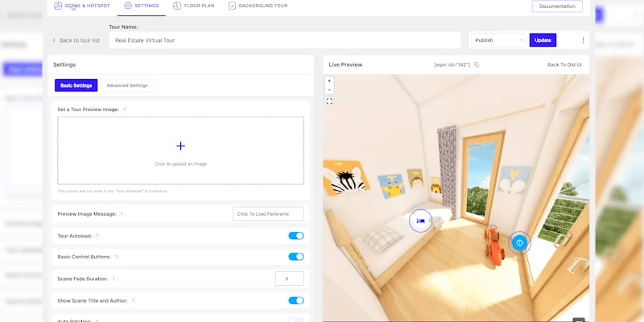Edit the Click To Load Panorama field
Image resolution: width=644 pixels, height=322 pixels.
coord(268,214)
